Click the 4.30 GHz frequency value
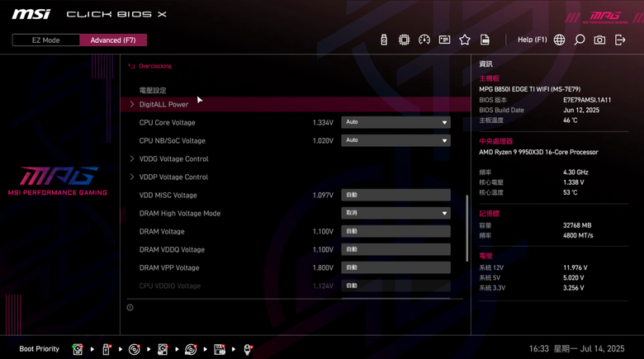 (x=575, y=172)
